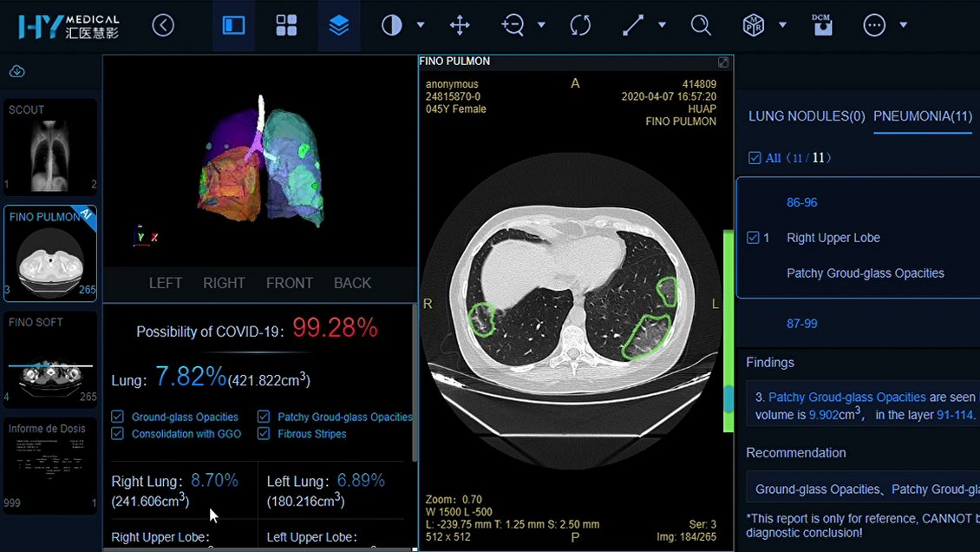Select the single-pane layout icon
The image size is (980, 552).
click(x=234, y=25)
